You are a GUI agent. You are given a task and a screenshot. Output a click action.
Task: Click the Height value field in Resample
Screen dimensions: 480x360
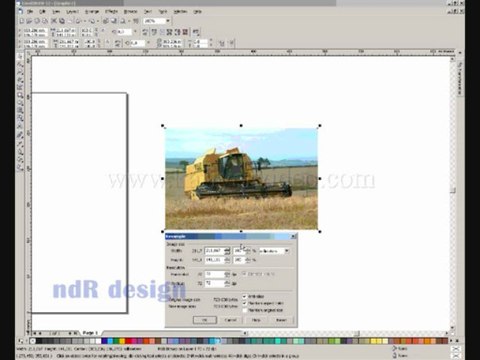coord(214,260)
